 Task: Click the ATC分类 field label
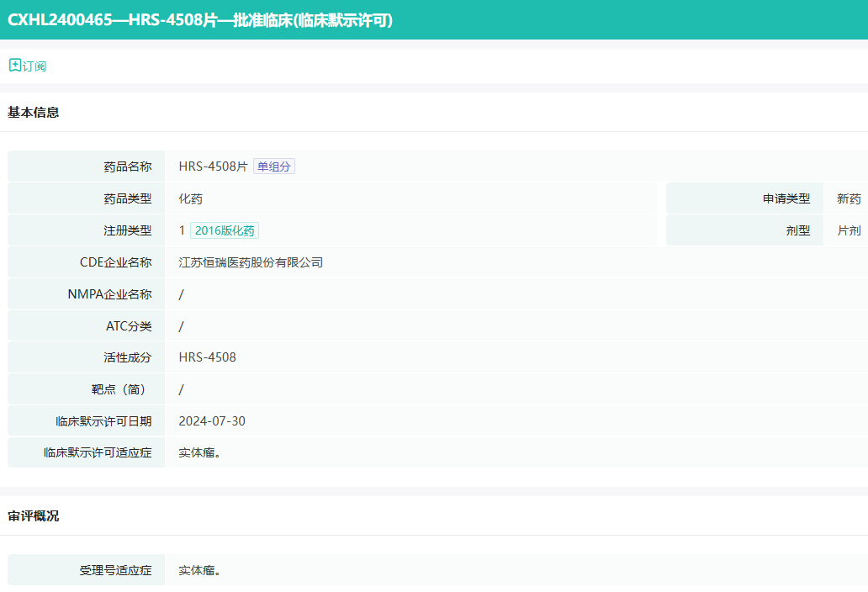pos(129,325)
